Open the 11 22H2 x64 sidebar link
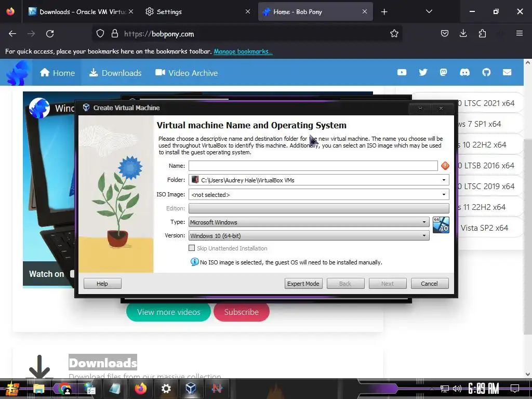This screenshot has width=532, height=399. point(482,207)
